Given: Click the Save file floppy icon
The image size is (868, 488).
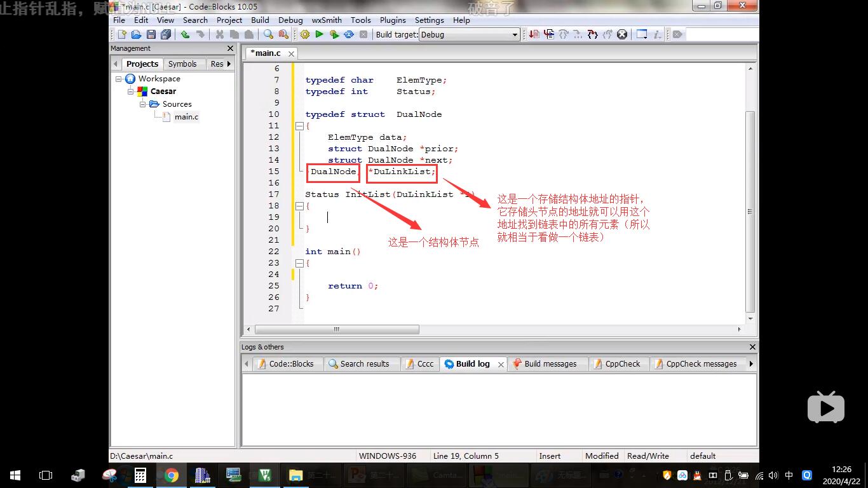Looking at the screenshot, I should (x=151, y=34).
